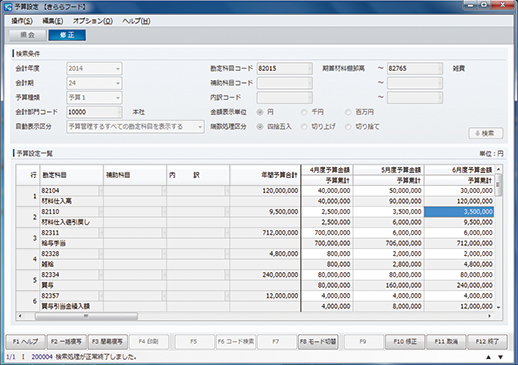Select 切り上げ rounding option
The height and width of the screenshot is (365, 518).
pyautogui.click(x=304, y=127)
